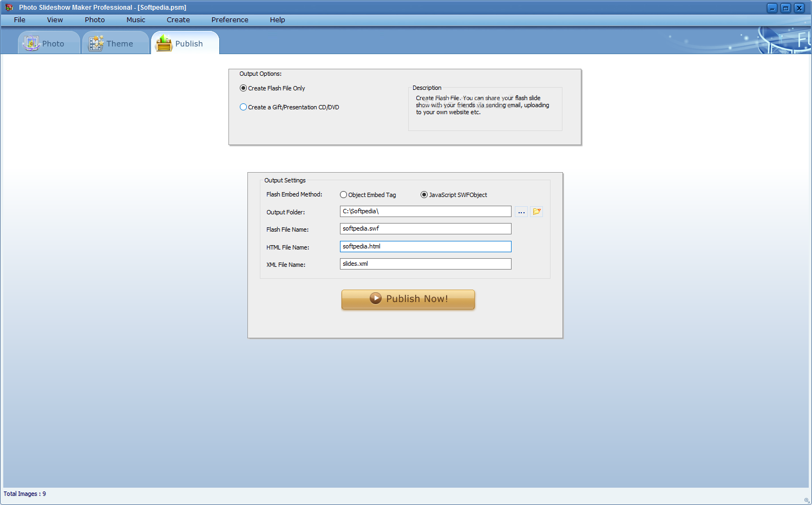This screenshot has height=505, width=812.
Task: Close the Photo Slideshow Maker window
Action: [x=799, y=8]
